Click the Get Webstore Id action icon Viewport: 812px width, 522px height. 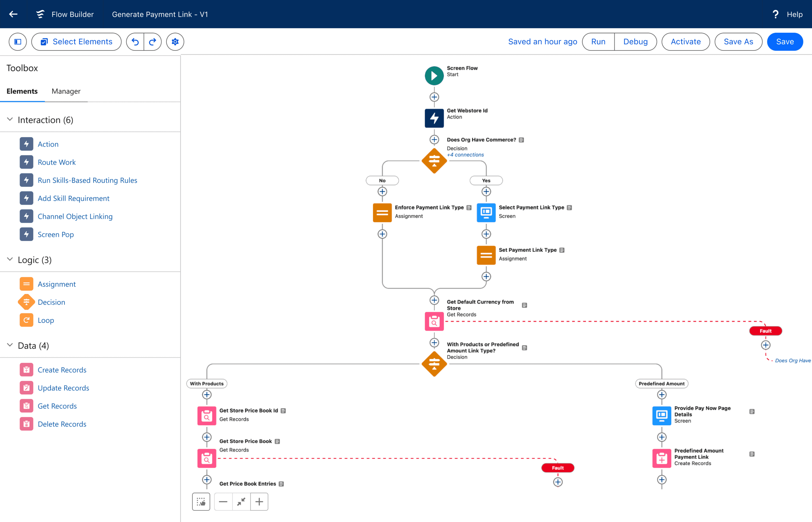[434, 118]
